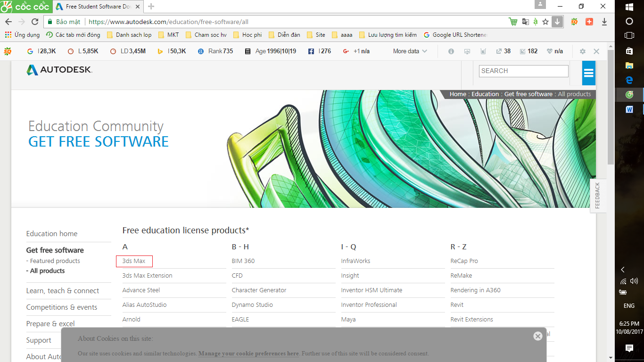This screenshot has height=362, width=644.
Task: Click the download arrow in address bar
Action: pos(557,22)
